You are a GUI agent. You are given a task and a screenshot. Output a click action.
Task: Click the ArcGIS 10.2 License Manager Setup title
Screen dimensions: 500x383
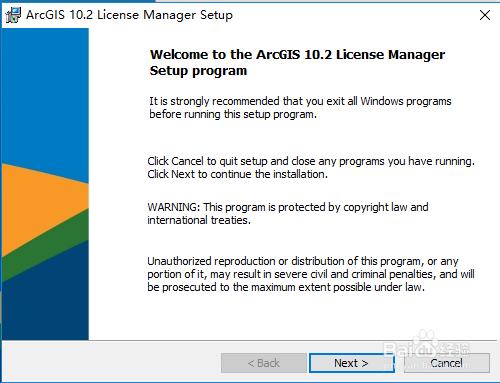click(x=129, y=15)
